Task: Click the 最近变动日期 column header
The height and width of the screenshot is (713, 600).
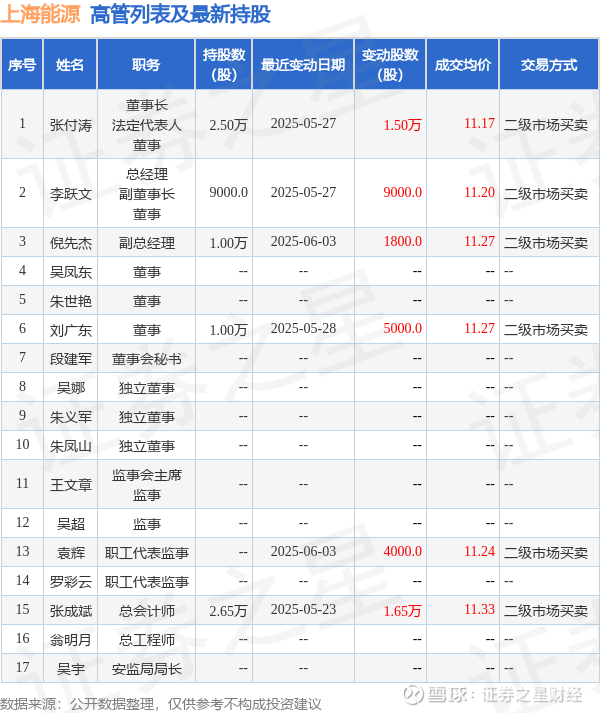Action: click(x=303, y=65)
